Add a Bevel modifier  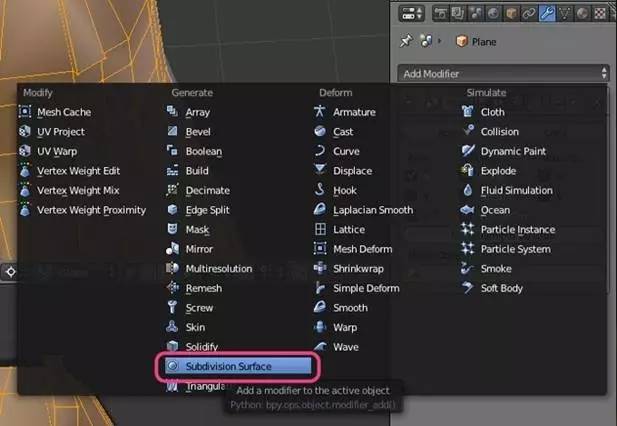238,132
